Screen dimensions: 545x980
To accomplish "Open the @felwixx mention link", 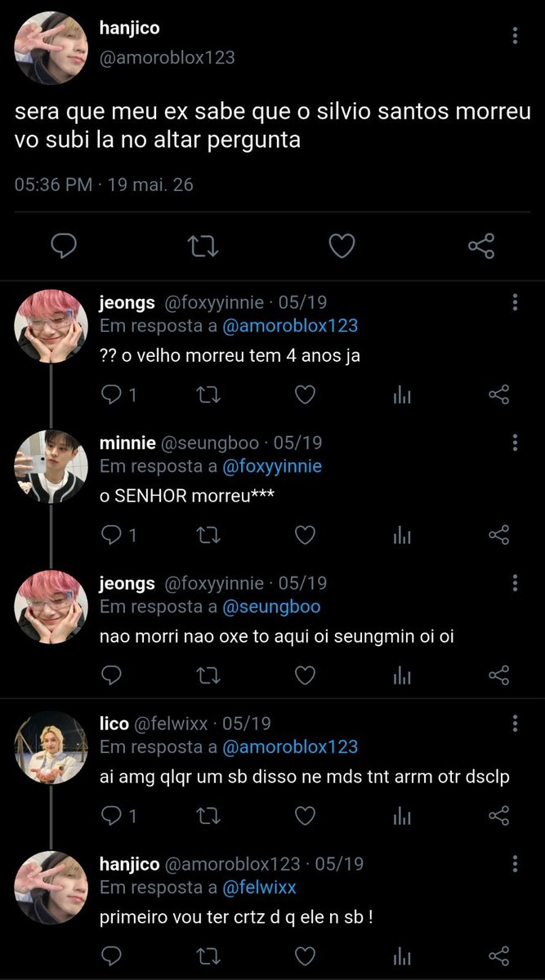I will (260, 887).
